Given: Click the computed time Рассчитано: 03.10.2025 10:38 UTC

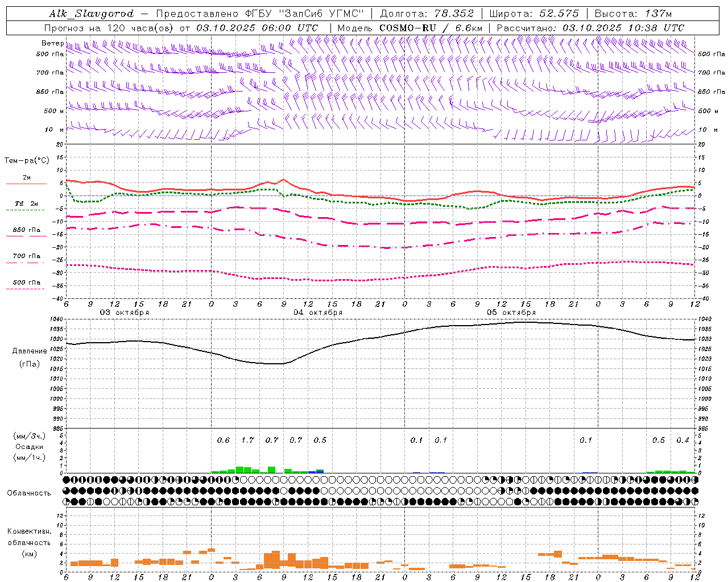Looking at the screenshot, I should point(590,28).
